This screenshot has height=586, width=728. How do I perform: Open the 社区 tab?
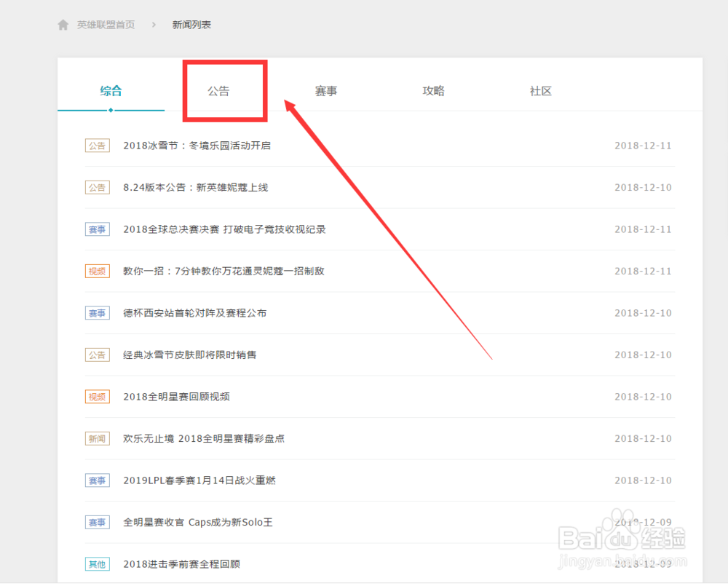click(541, 91)
